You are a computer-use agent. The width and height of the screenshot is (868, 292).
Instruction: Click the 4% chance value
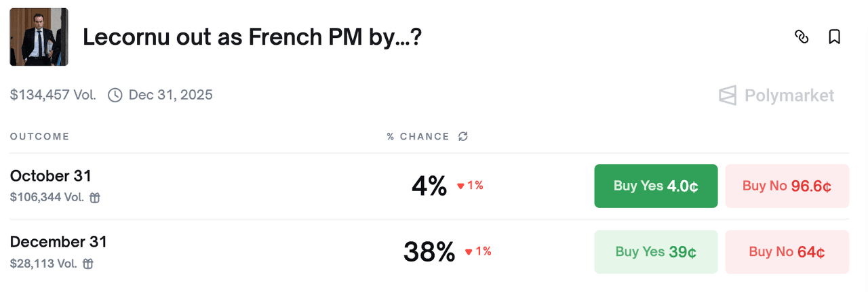429,186
